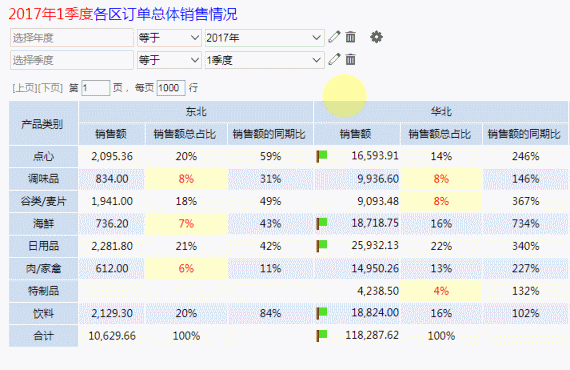The width and height of the screenshot is (570, 370).
Task: Expand the 1季度 value dropdown
Action: coord(264,60)
